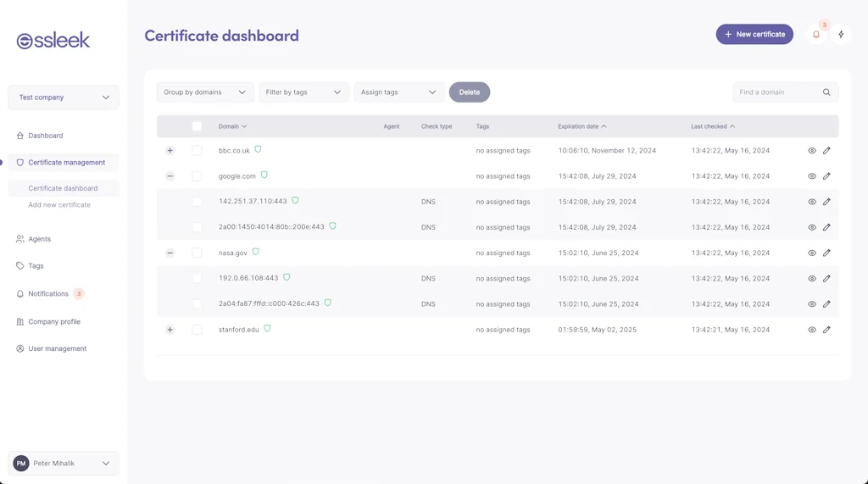868x484 pixels.
Task: Go to Agents in the sidebar
Action: pyautogui.click(x=39, y=239)
